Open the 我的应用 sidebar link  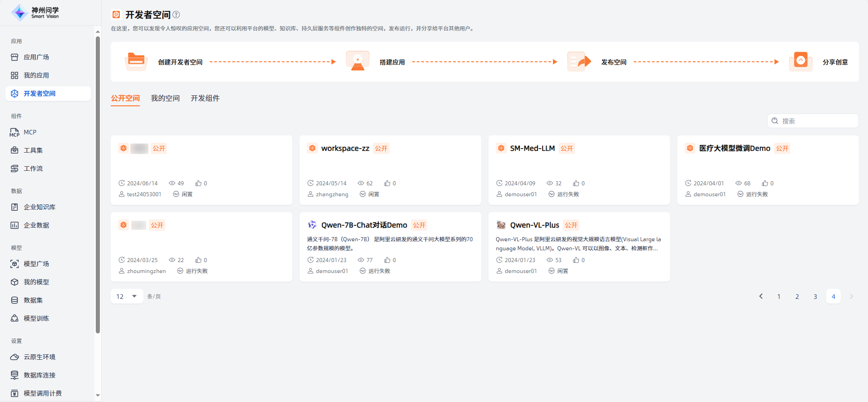coord(36,75)
